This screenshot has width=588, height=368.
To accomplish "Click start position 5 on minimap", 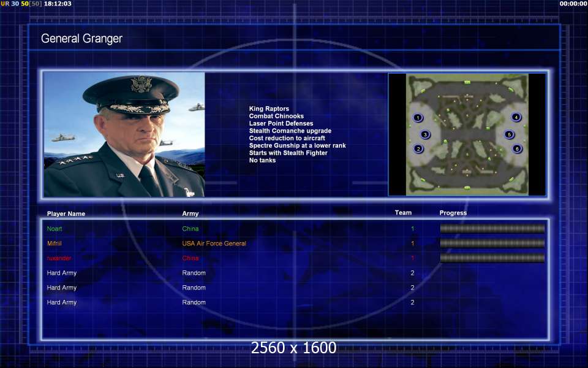I will (x=509, y=134).
